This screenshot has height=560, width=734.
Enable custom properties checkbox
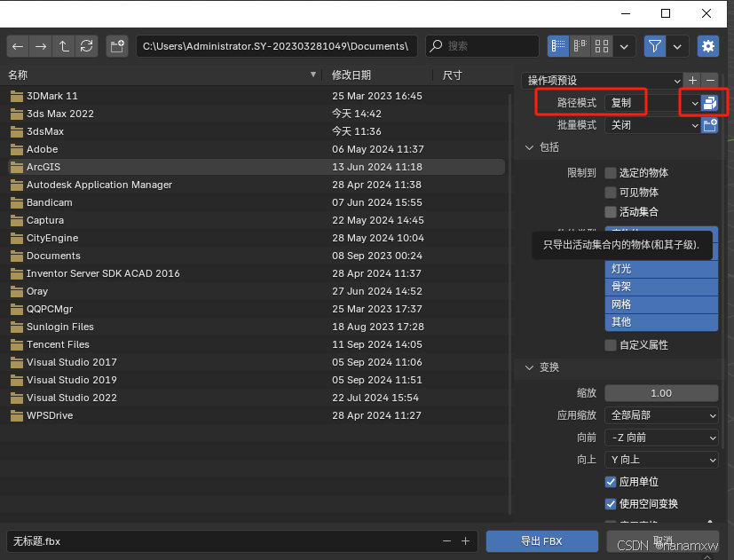(x=611, y=345)
